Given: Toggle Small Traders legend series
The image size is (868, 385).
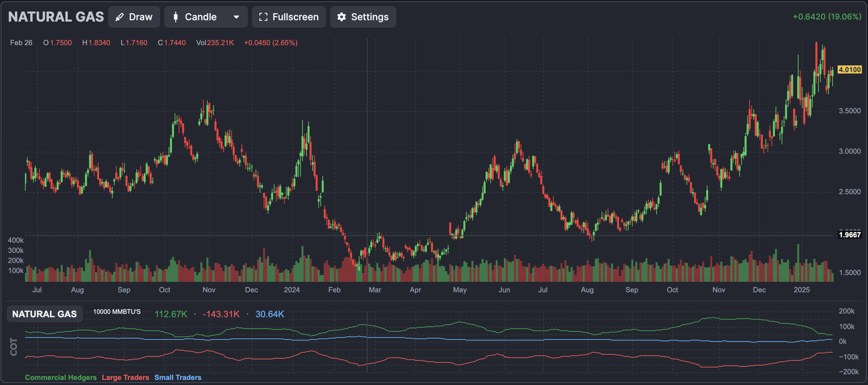Looking at the screenshot, I should click(178, 378).
